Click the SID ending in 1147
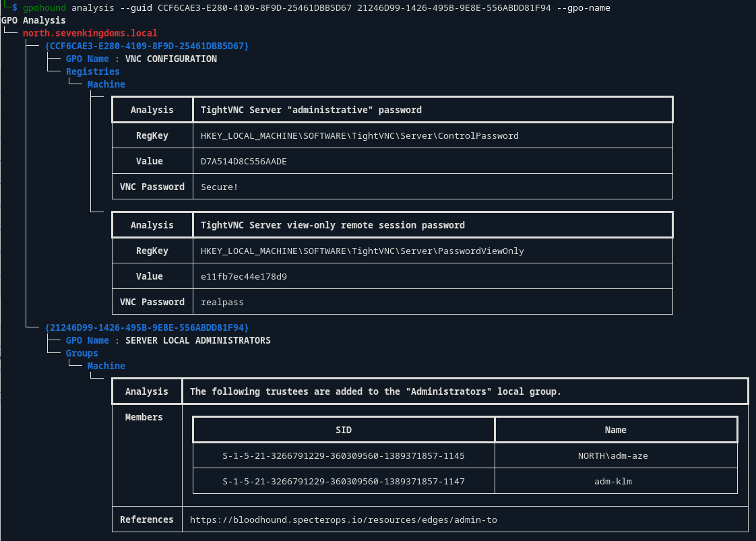 [x=344, y=481]
